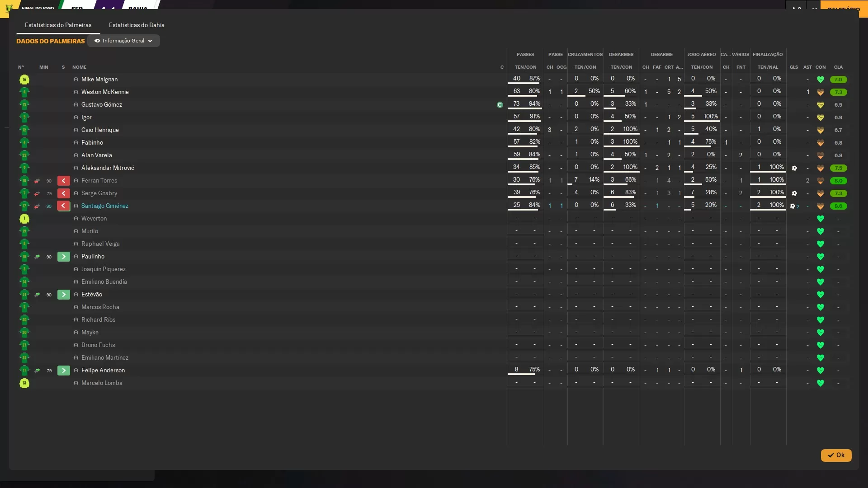Select Emiliano Buendía row
Image resolution: width=868 pixels, height=488 pixels.
click(x=434, y=282)
